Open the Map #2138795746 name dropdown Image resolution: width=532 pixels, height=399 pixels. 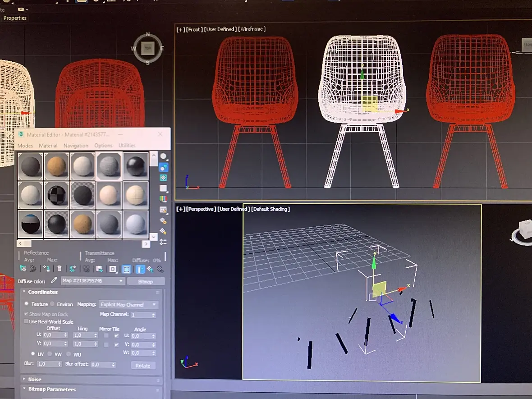click(x=92, y=281)
